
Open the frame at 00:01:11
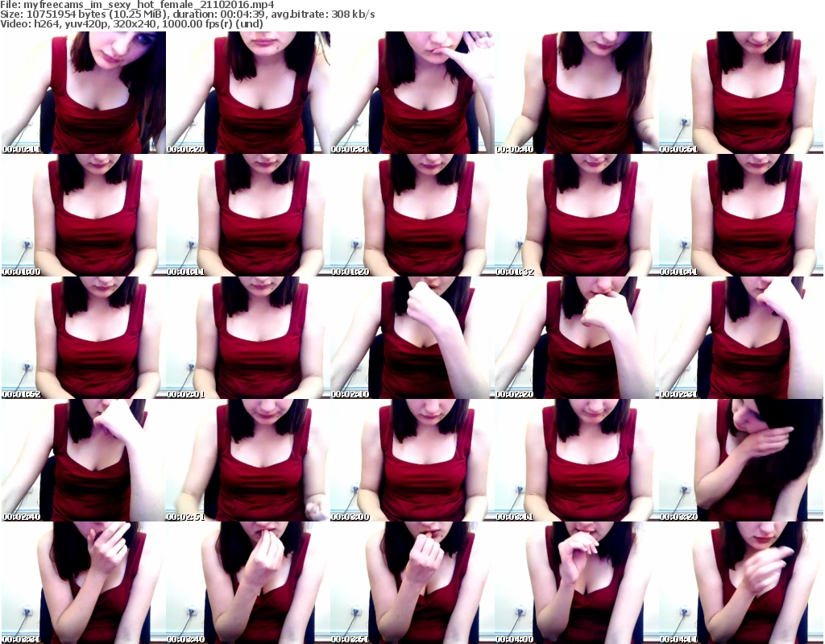(x=248, y=215)
